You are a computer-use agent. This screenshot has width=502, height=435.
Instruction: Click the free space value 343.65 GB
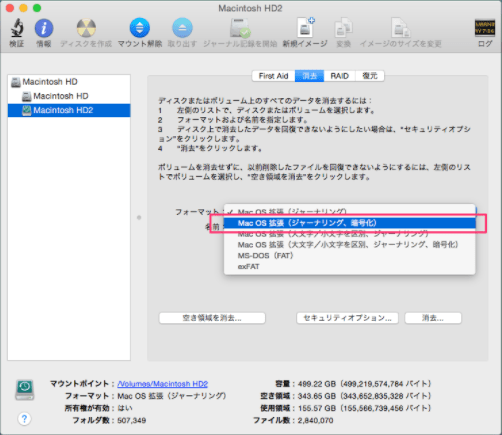(317, 396)
